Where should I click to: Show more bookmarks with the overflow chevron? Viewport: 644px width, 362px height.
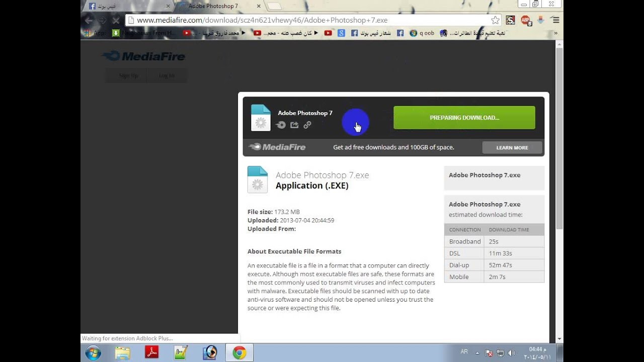coord(556,33)
